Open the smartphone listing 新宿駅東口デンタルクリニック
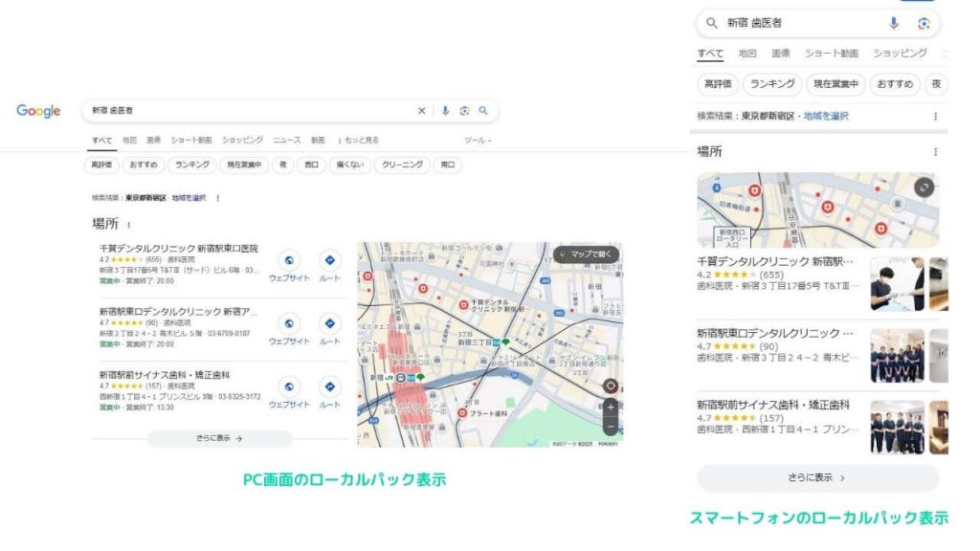Screen dimensions: 980x551 pos(775,334)
